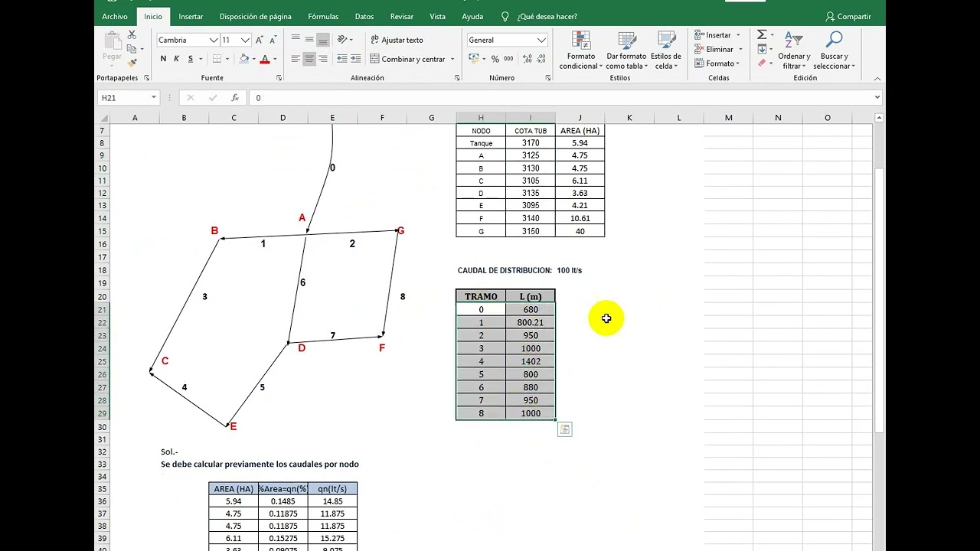Click the Combinar y centrar button

tap(407, 59)
